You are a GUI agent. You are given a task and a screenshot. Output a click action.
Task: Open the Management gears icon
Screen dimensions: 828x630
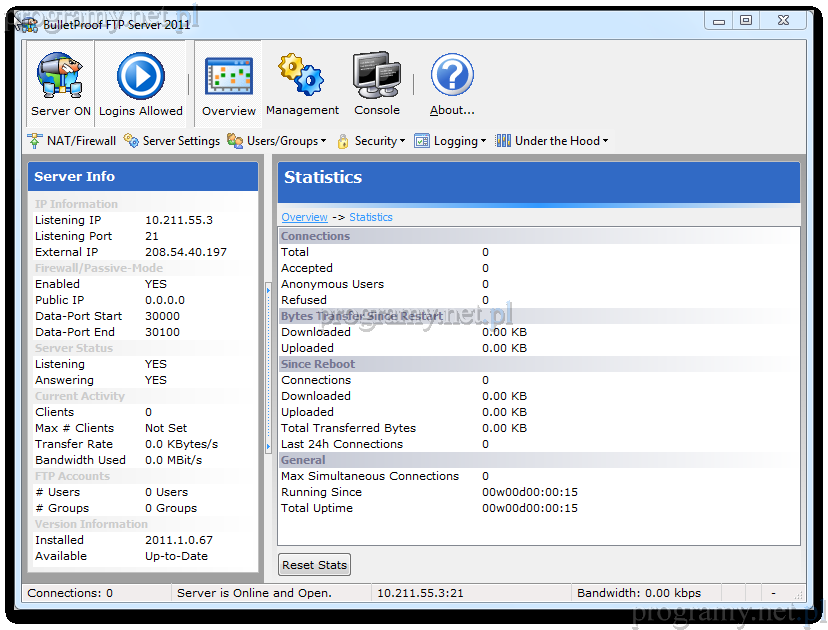[302, 83]
